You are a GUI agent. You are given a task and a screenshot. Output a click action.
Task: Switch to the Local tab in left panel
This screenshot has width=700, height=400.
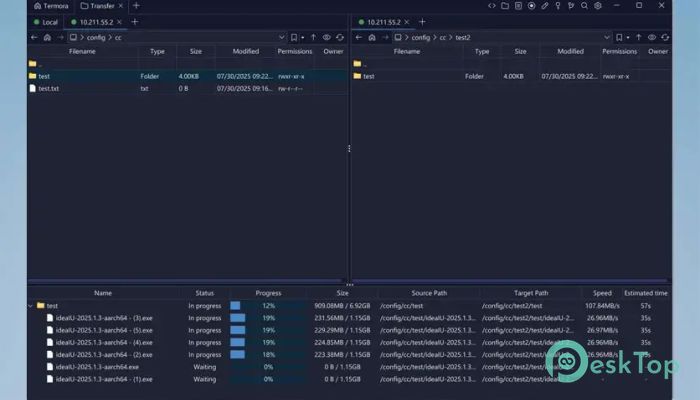(x=46, y=22)
